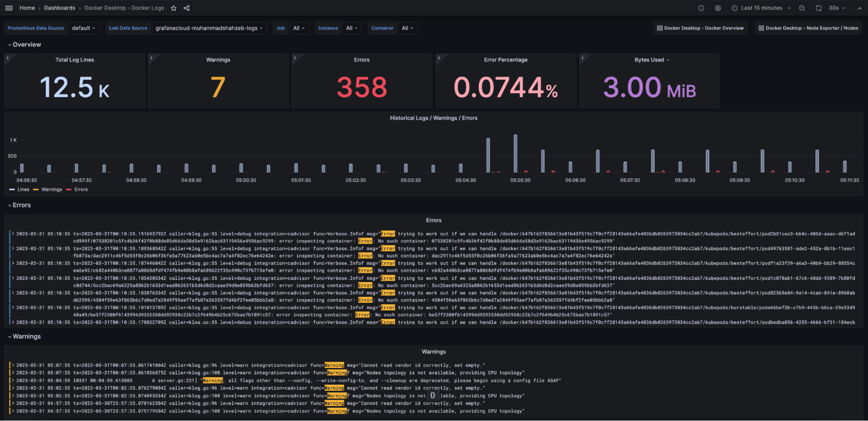Image resolution: width=868 pixels, height=421 pixels.
Task: Open the Grafana navigation menu
Action: pyautogui.click(x=8, y=8)
